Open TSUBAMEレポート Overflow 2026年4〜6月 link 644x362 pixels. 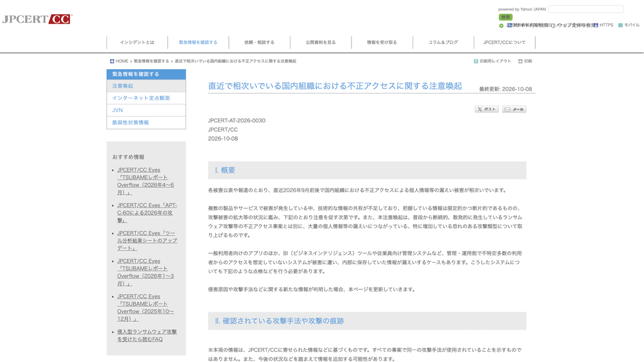145,181
